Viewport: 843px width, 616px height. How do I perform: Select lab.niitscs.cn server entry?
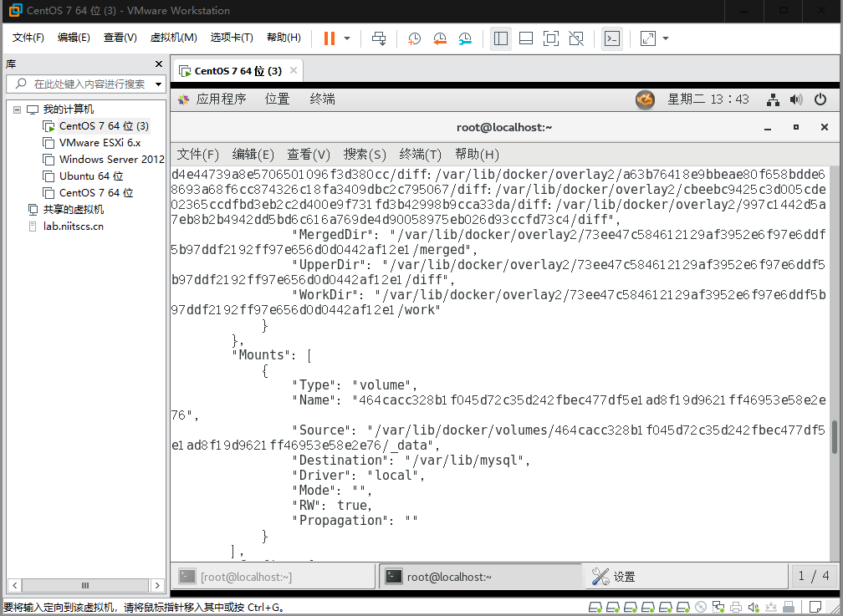pyautogui.click(x=73, y=227)
